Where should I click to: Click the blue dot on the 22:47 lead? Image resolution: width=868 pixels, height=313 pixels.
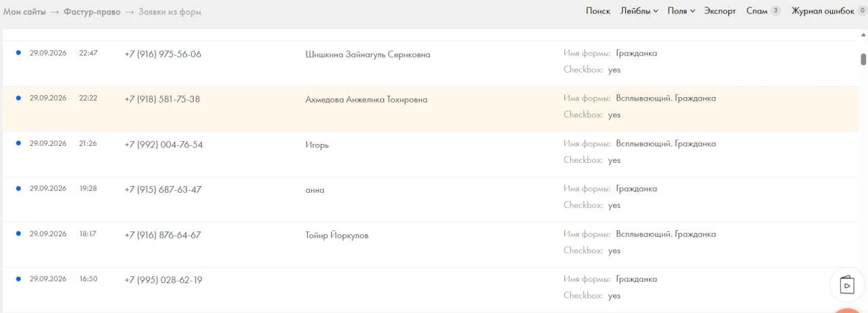(x=18, y=52)
